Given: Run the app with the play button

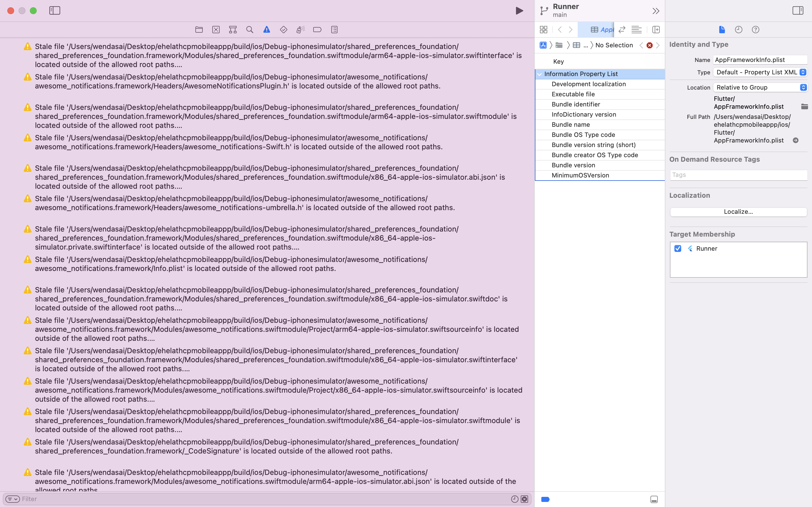Looking at the screenshot, I should pos(519,10).
